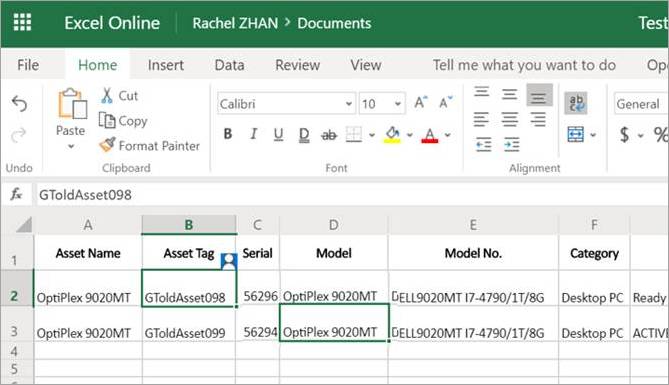The height and width of the screenshot is (385, 669).
Task: Click Middle Align icon
Action: click(509, 94)
